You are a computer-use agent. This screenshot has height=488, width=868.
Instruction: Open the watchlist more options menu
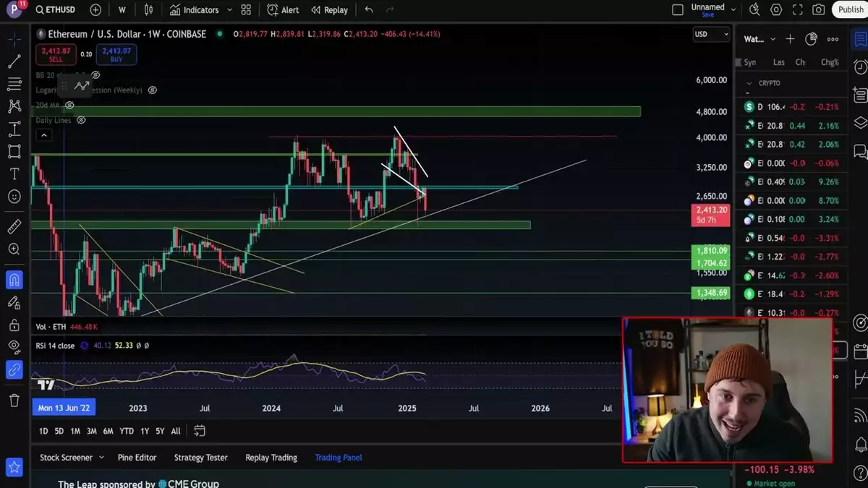833,39
